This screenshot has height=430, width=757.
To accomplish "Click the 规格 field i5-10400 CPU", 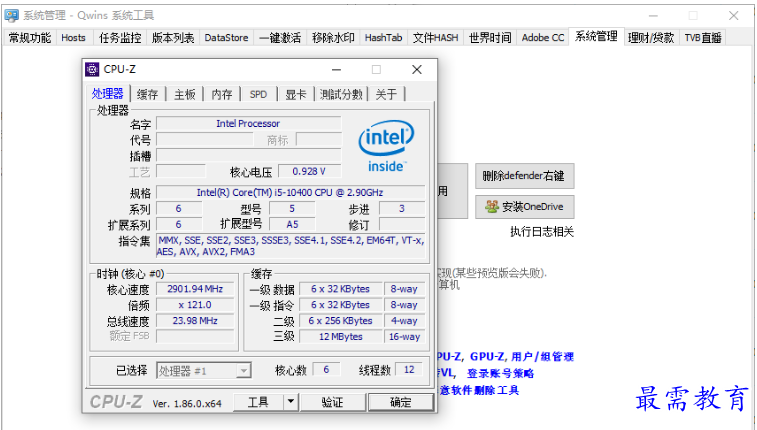I will pyautogui.click(x=290, y=193).
